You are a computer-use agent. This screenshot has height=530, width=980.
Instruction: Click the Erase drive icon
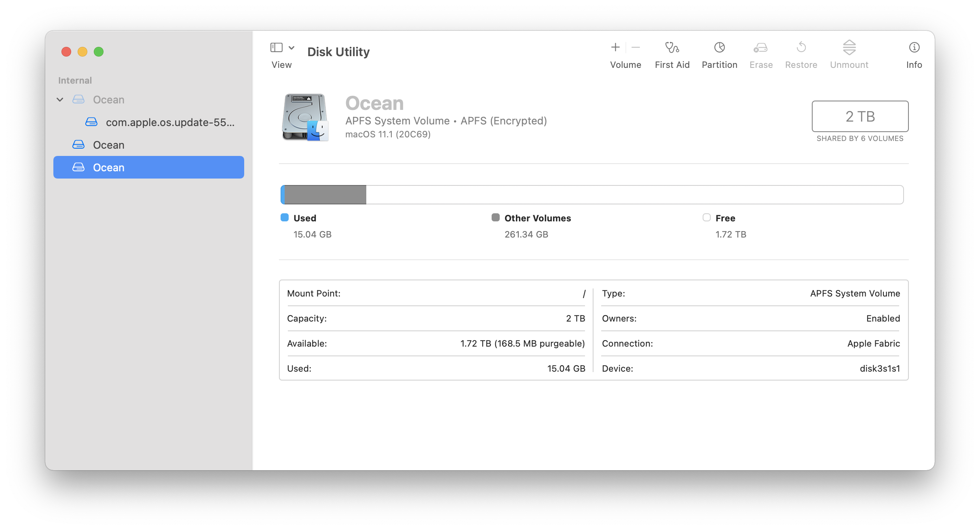[x=760, y=48]
